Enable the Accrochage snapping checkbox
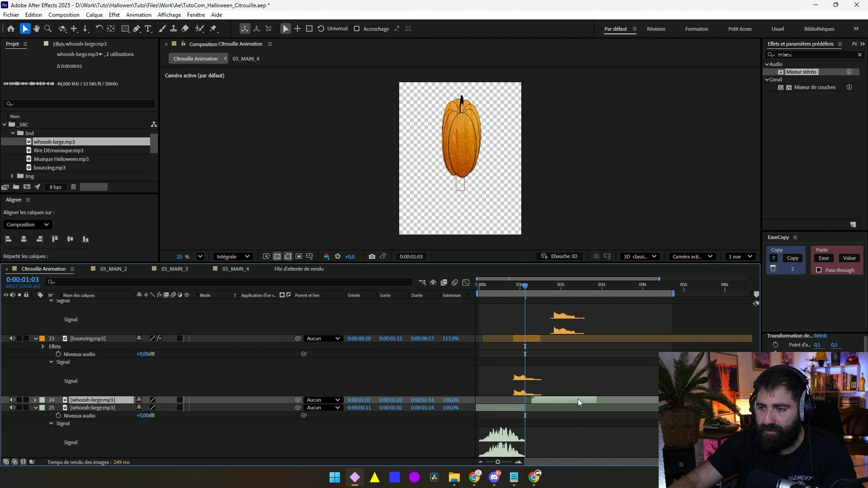The height and width of the screenshot is (488, 868). [x=357, y=29]
